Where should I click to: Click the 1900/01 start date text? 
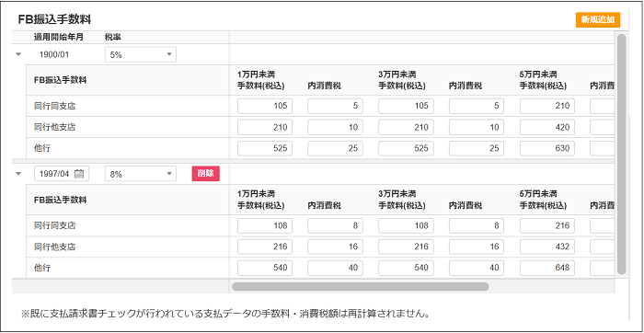click(54, 54)
